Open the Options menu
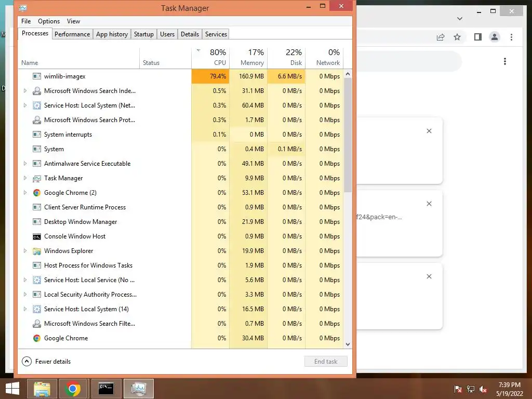The image size is (532, 399). [49, 21]
